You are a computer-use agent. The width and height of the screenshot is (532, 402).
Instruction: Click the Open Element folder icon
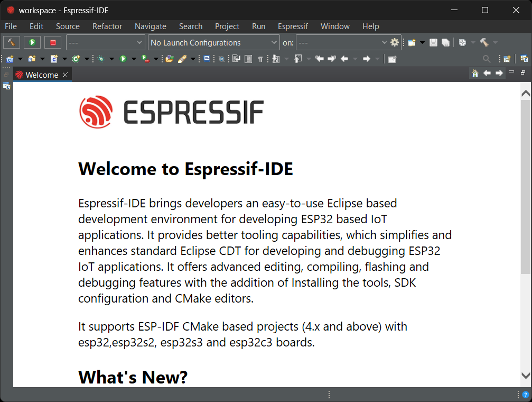coord(170,59)
